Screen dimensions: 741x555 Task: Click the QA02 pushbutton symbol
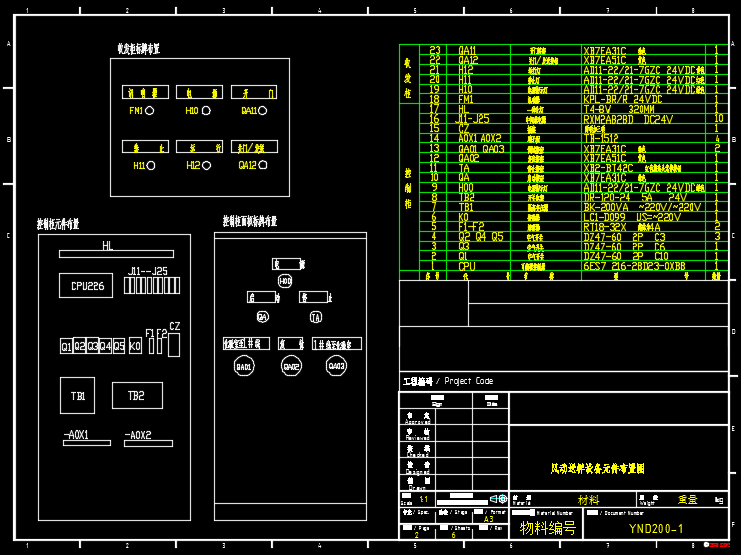[291, 366]
